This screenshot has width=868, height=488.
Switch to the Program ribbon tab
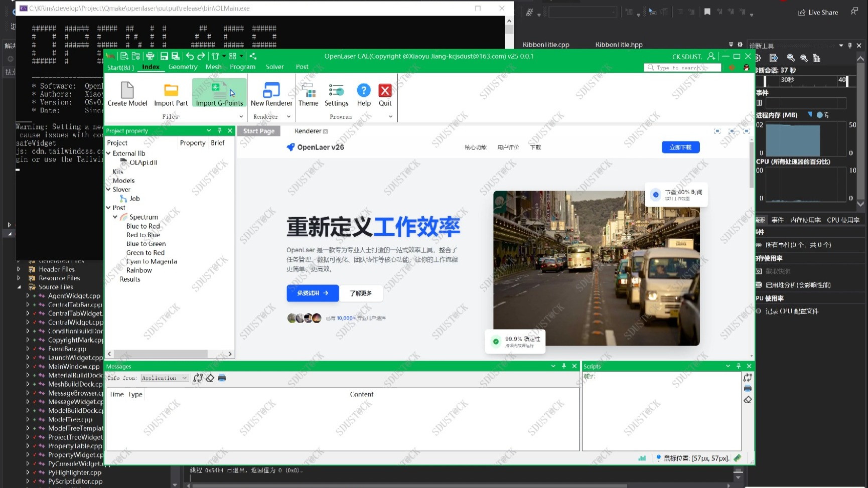coord(243,67)
